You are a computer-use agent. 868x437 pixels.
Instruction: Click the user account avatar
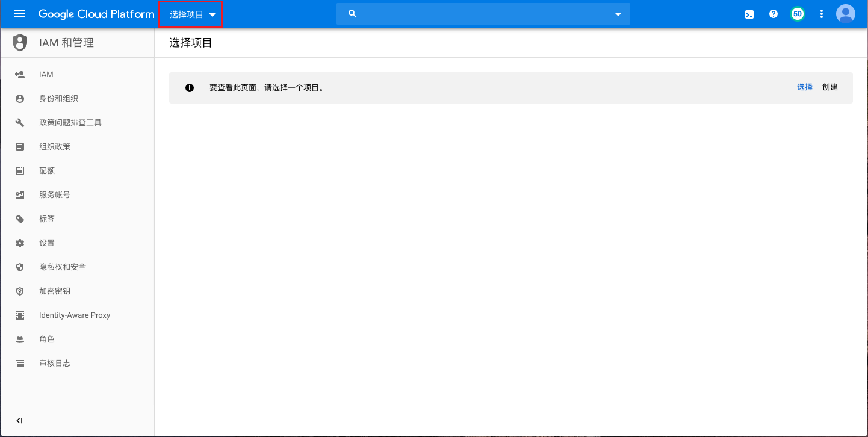coord(846,14)
